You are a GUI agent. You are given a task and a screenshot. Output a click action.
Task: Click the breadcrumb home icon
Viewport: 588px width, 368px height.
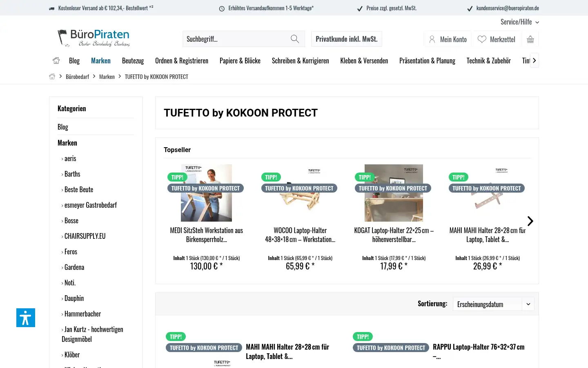tap(52, 76)
